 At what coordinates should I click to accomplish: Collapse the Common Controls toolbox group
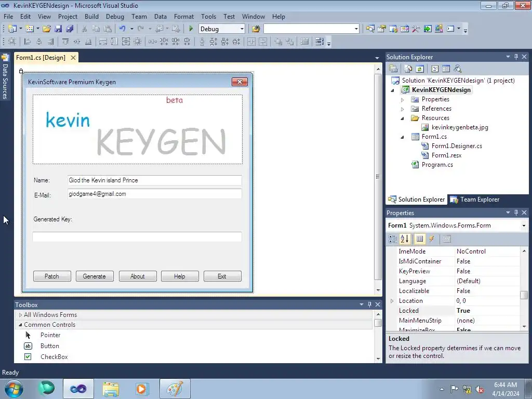point(20,325)
